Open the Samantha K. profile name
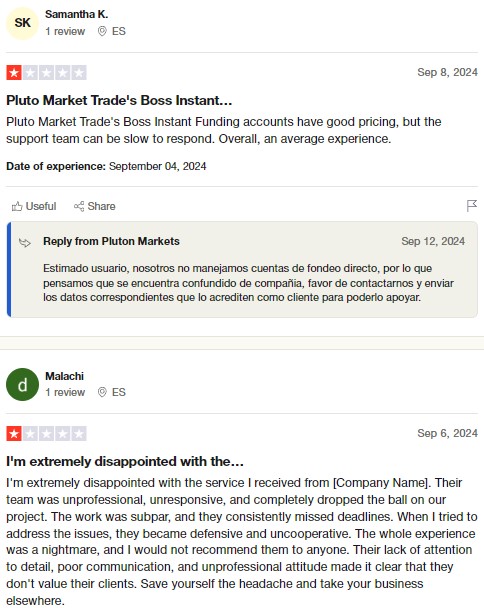Image resolution: width=484 pixels, height=608 pixels. tap(76, 14)
